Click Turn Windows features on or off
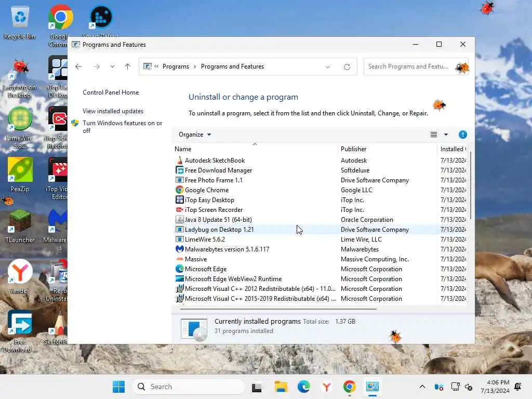532x399 pixels. point(123,127)
